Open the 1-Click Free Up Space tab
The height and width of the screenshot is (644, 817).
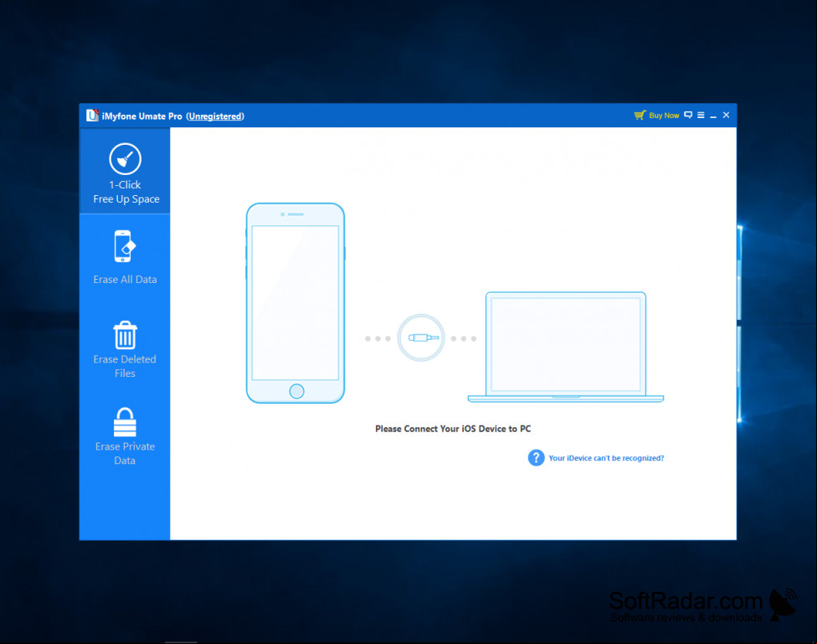point(125,172)
